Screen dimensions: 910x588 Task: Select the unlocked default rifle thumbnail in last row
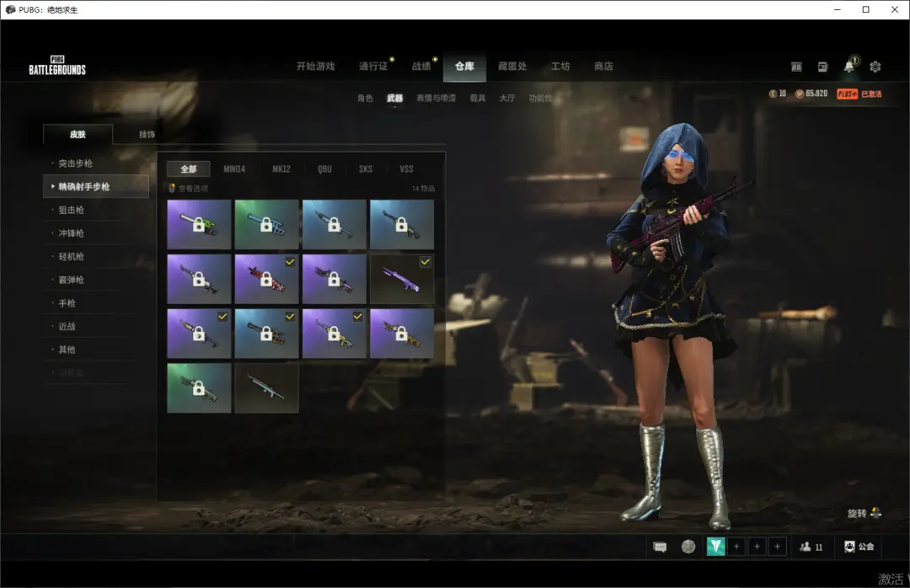coord(266,388)
